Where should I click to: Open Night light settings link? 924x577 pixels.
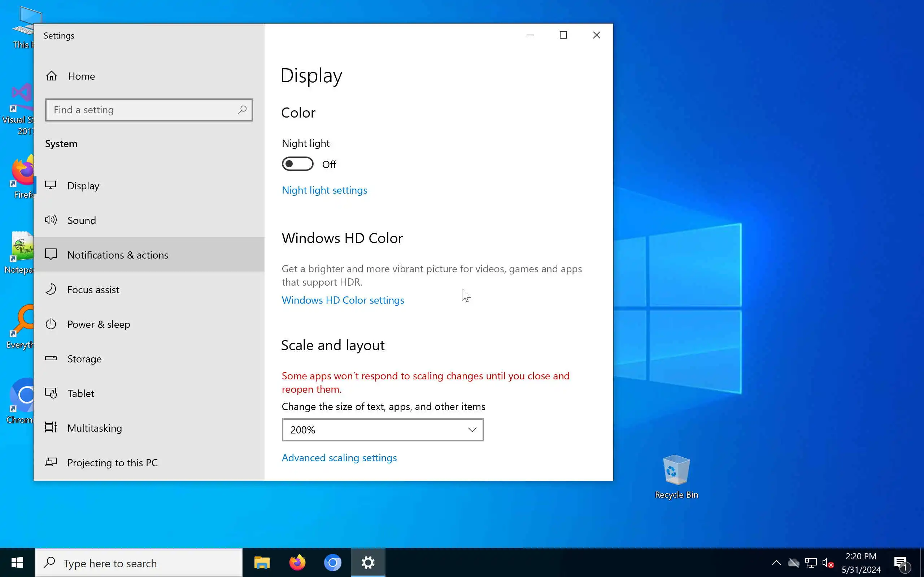pos(324,190)
